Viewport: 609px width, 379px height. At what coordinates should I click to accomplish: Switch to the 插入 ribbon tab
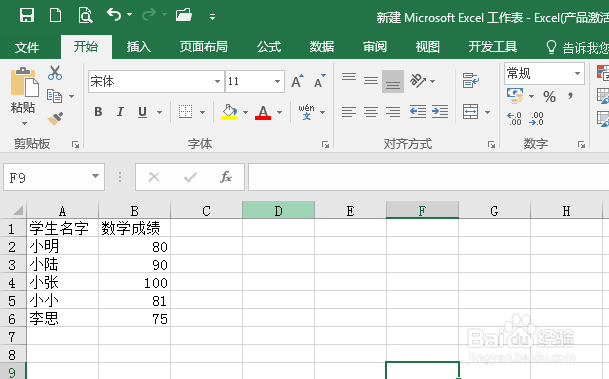click(139, 47)
